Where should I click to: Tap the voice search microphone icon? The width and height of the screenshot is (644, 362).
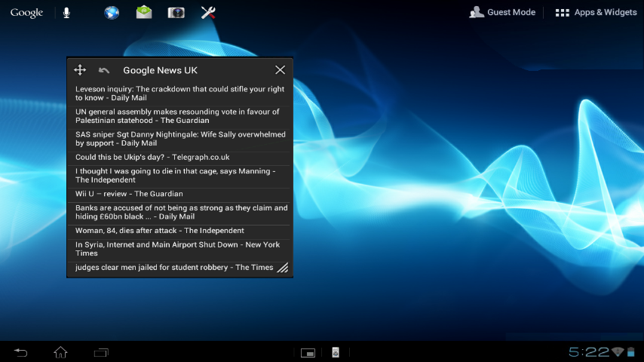(66, 13)
